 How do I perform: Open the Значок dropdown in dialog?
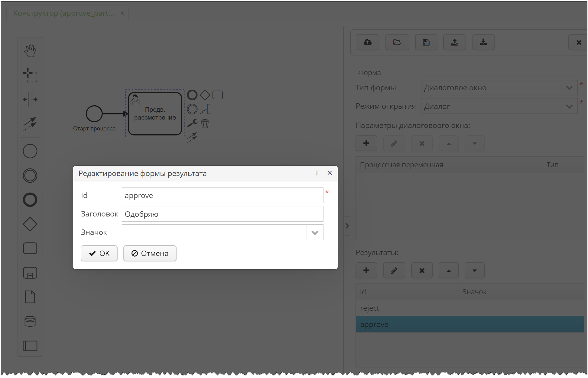(315, 232)
